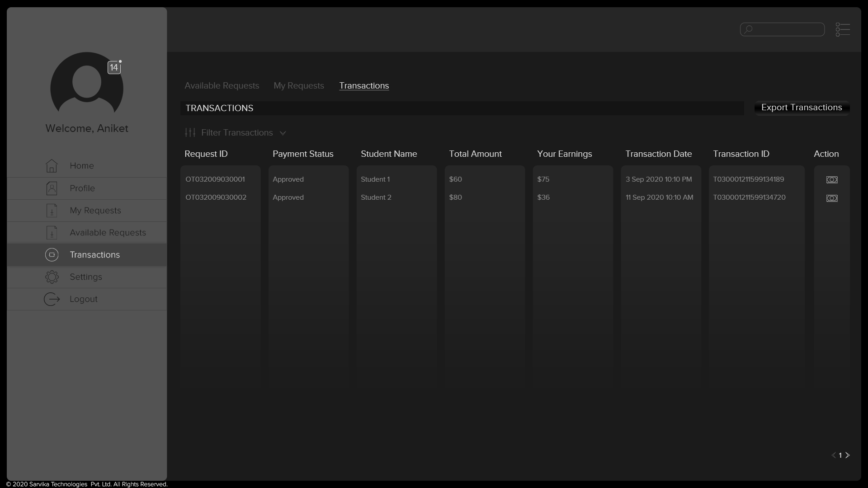Click the filter sliders icon
The image size is (868, 488).
point(190,132)
